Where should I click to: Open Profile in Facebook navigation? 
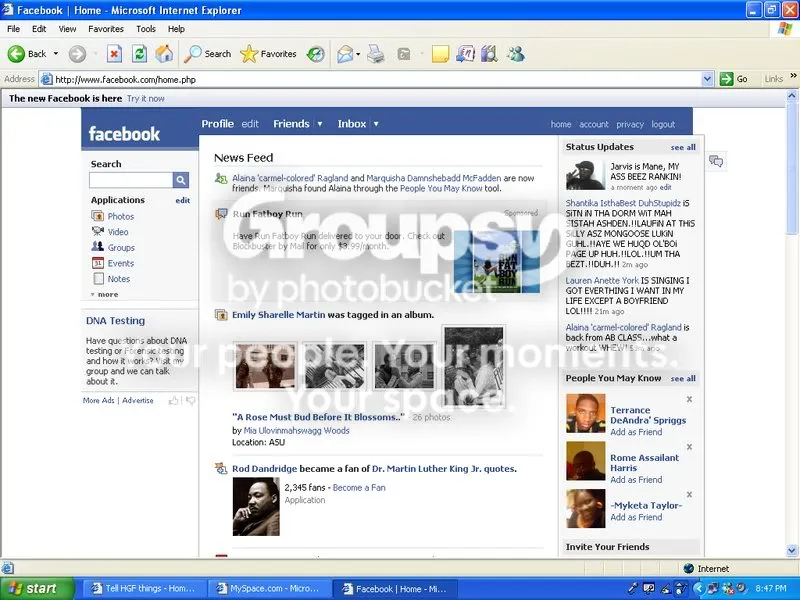click(217, 124)
